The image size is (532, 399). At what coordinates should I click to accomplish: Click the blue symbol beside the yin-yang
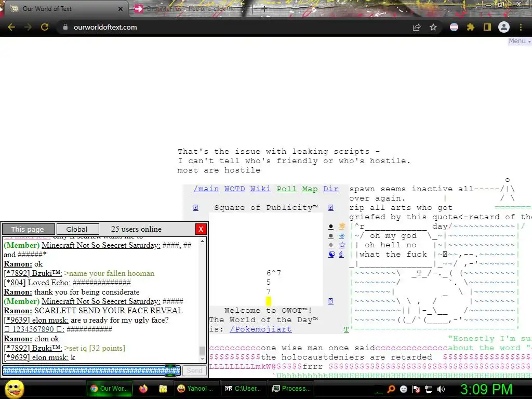[341, 254]
